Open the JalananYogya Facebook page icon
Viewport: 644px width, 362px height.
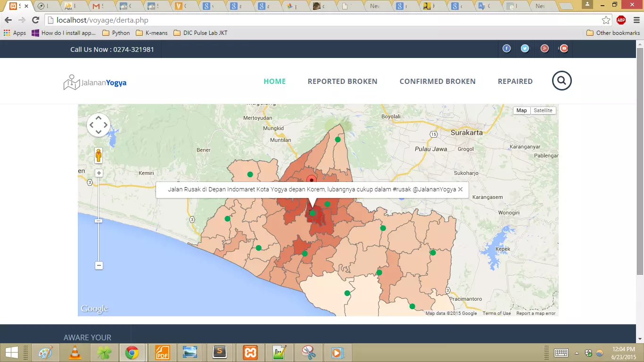(x=506, y=48)
